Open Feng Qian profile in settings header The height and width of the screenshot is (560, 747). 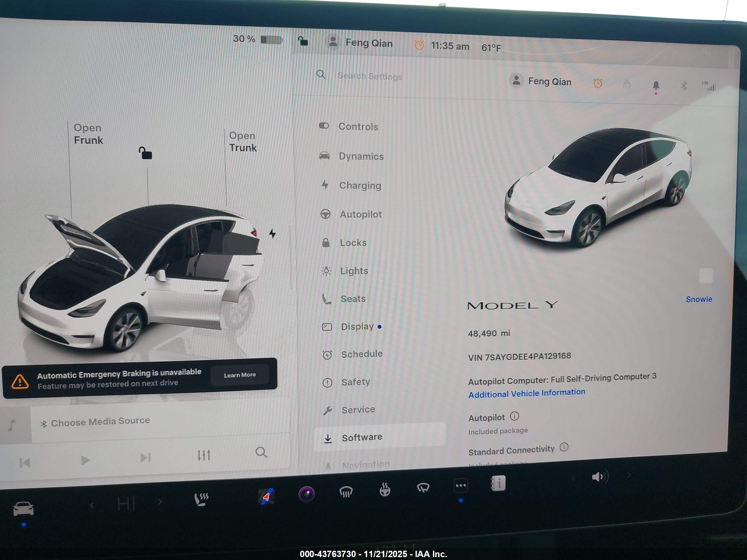[540, 81]
